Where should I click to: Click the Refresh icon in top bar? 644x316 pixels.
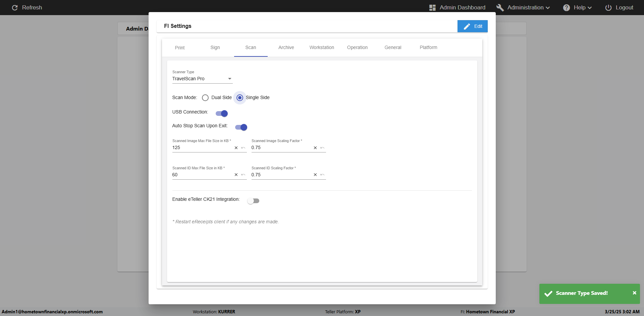(x=15, y=7)
